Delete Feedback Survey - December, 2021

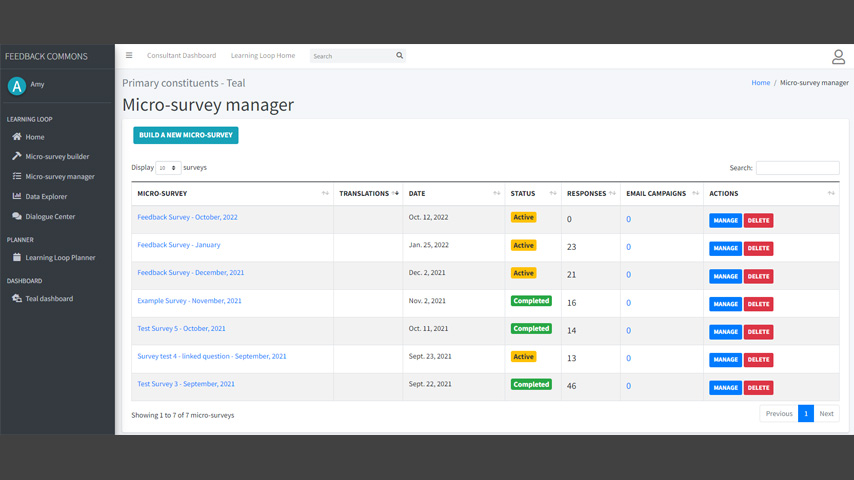click(x=758, y=276)
